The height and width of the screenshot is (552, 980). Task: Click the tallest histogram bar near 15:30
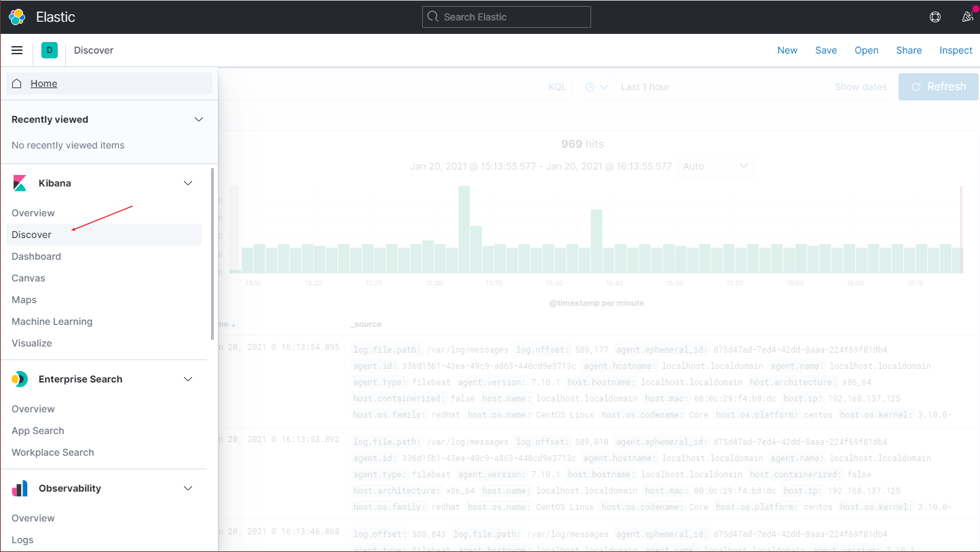click(x=464, y=229)
